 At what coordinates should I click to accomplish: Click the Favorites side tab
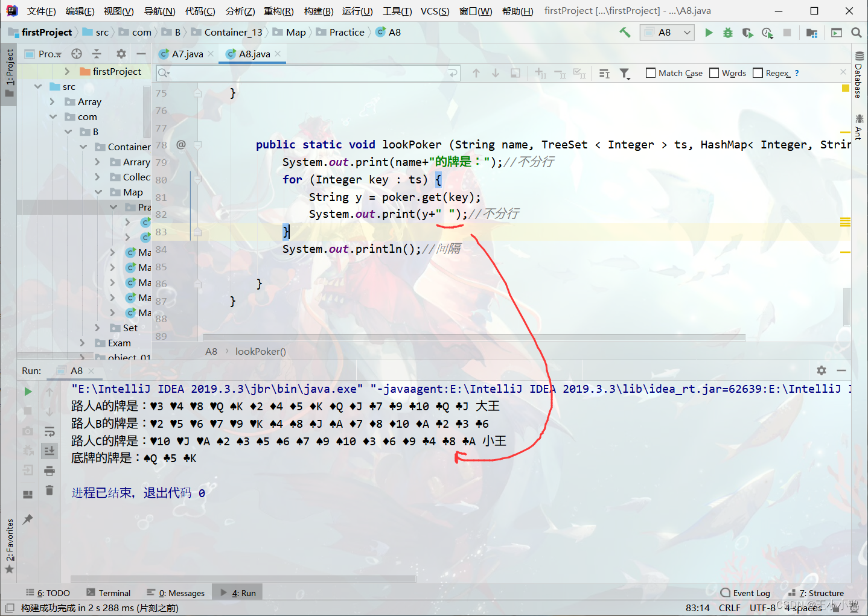(x=9, y=545)
